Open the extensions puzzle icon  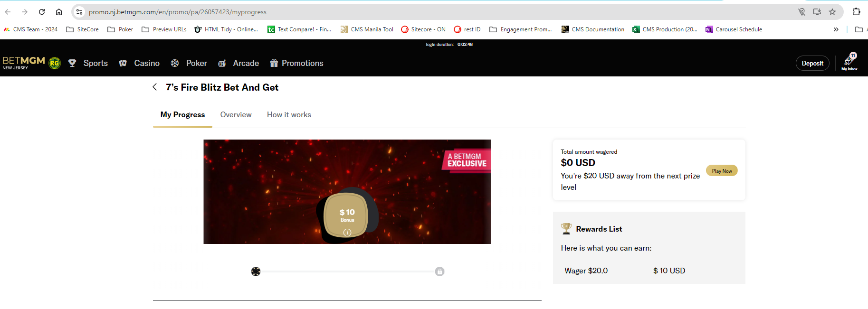856,12
